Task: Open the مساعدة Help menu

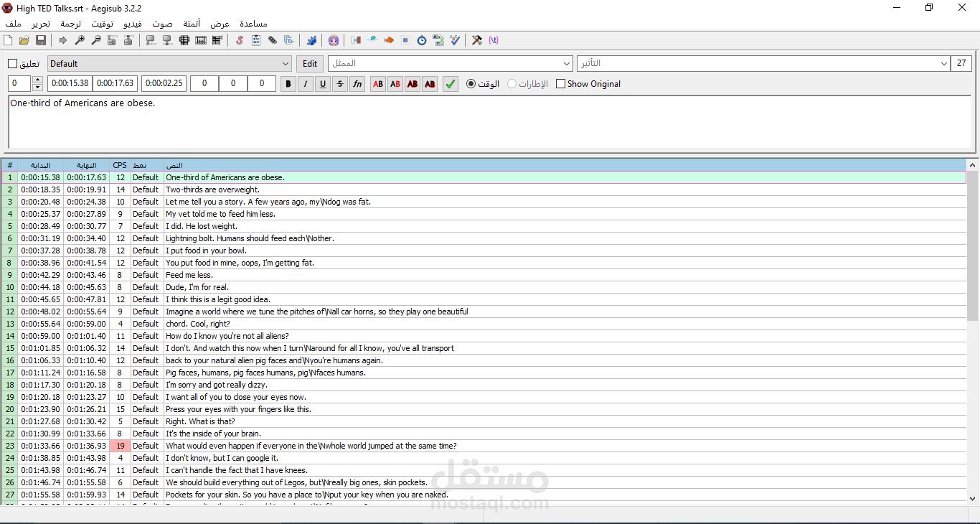Action: point(253,24)
